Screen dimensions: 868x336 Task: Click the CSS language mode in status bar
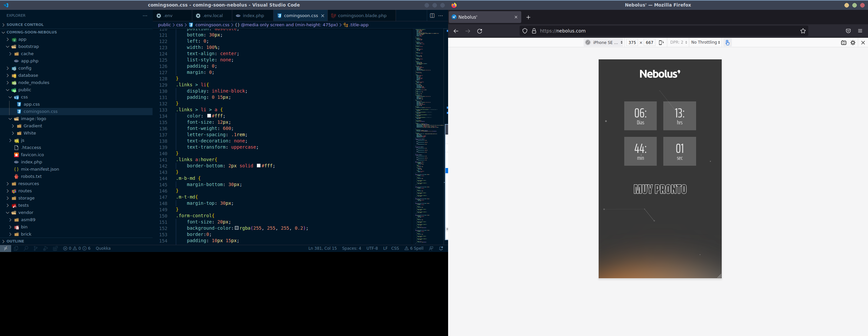tap(395, 248)
